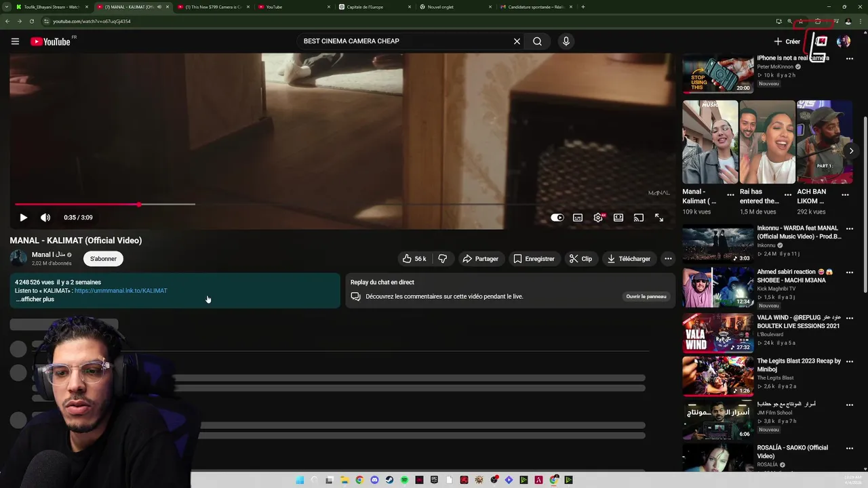This screenshot has width=868, height=488.
Task: Open options for ACH BAN LIKOM Short
Action: coord(845,195)
